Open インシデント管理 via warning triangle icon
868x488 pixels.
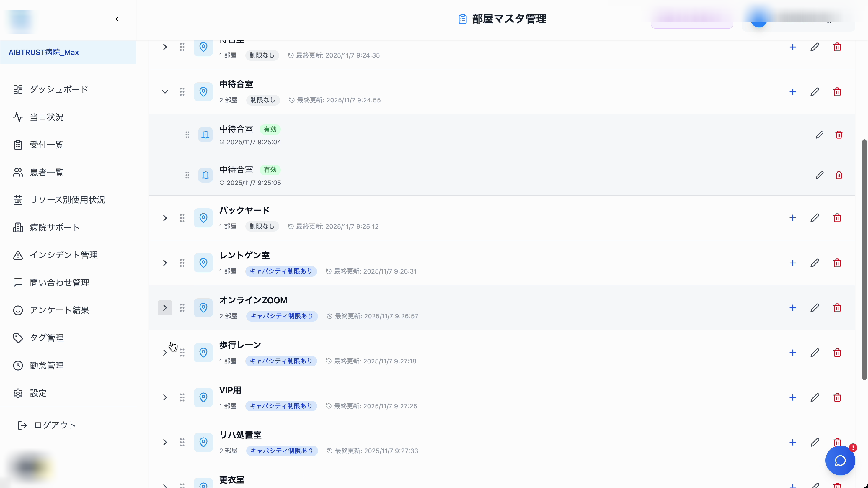point(18,255)
